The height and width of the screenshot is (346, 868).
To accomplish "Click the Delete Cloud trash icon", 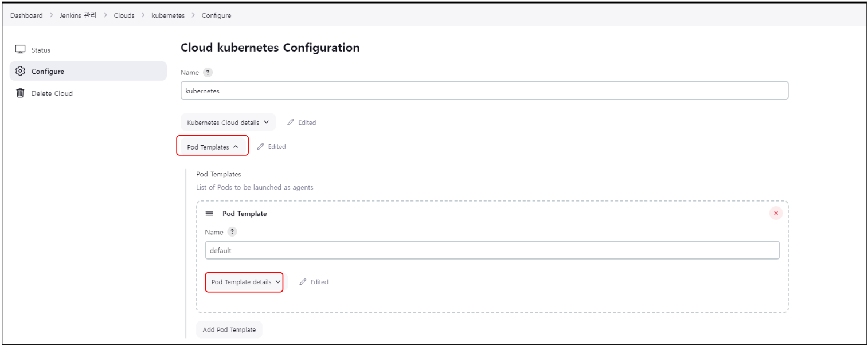I will click(20, 93).
